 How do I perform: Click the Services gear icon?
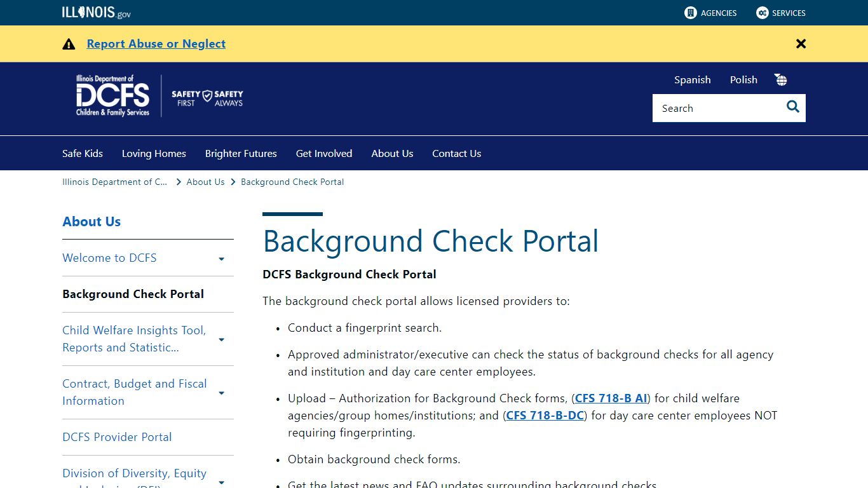coord(763,13)
